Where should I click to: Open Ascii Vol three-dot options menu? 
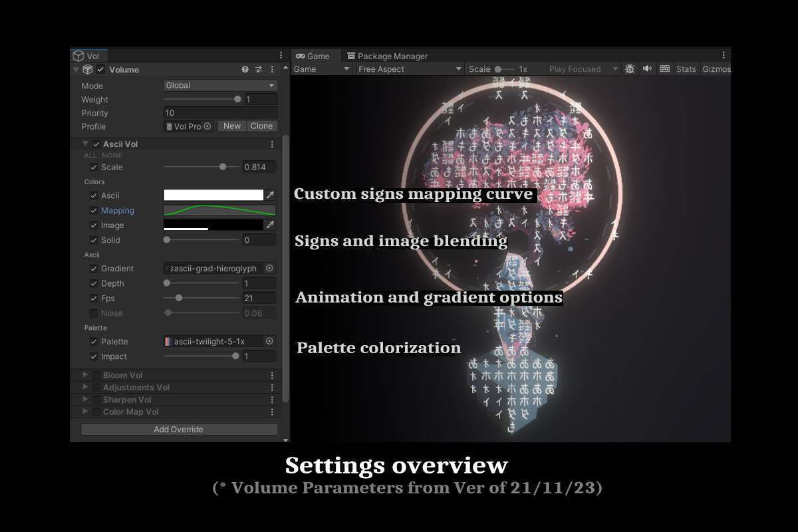pyautogui.click(x=272, y=144)
